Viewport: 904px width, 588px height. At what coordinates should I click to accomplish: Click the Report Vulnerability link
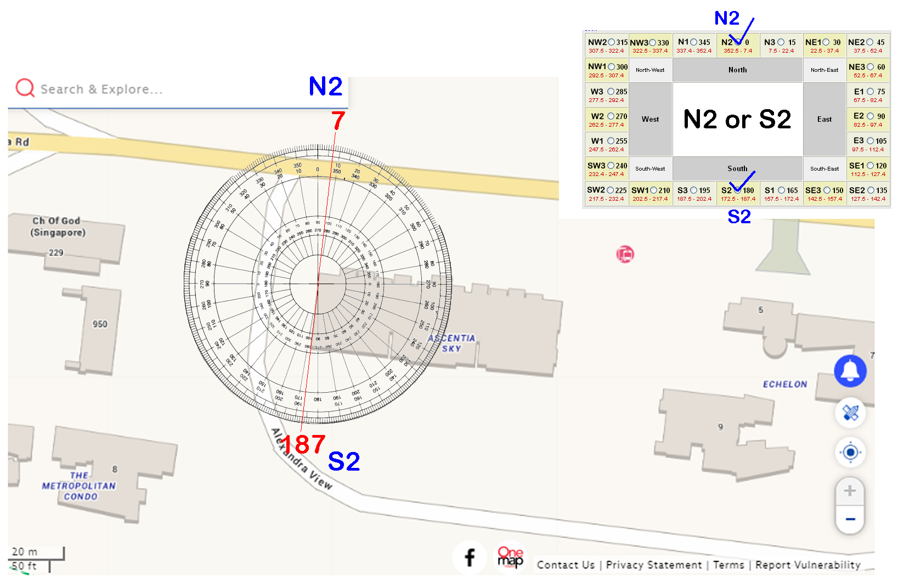tap(807, 565)
